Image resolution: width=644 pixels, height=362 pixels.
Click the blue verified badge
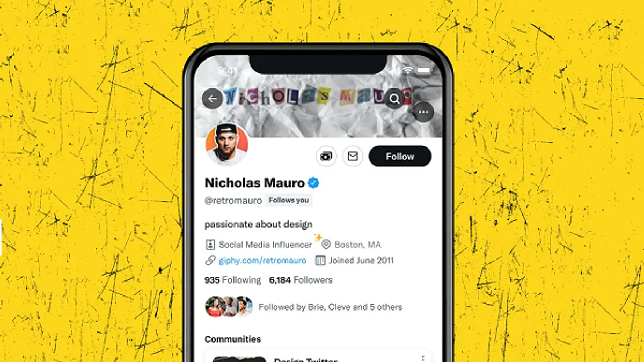pos(314,183)
